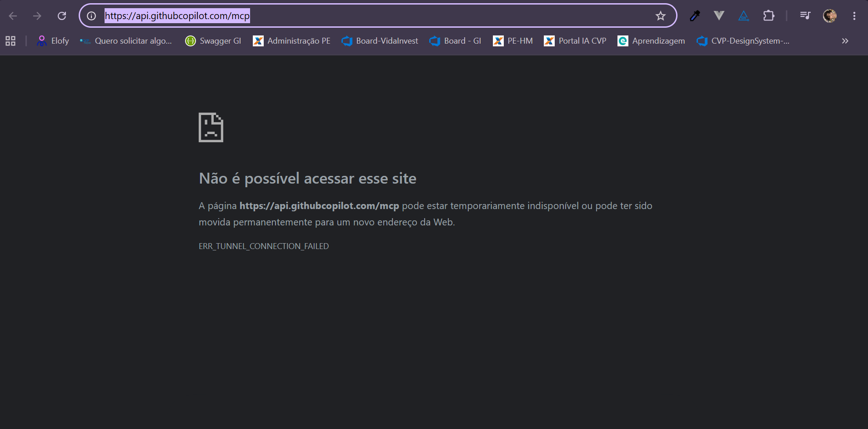This screenshot has width=868, height=429.
Task: Open the blue triangle extension icon
Action: (x=743, y=16)
